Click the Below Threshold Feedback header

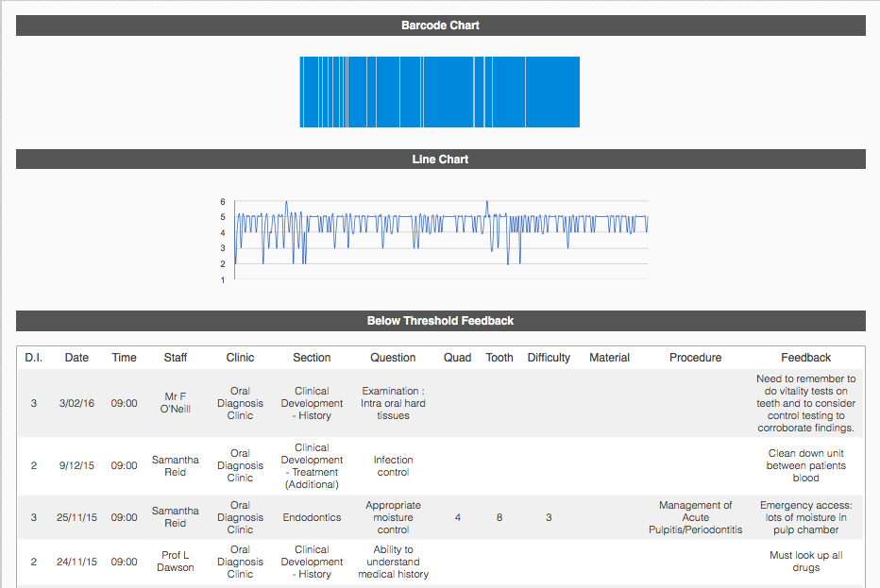[x=441, y=321]
